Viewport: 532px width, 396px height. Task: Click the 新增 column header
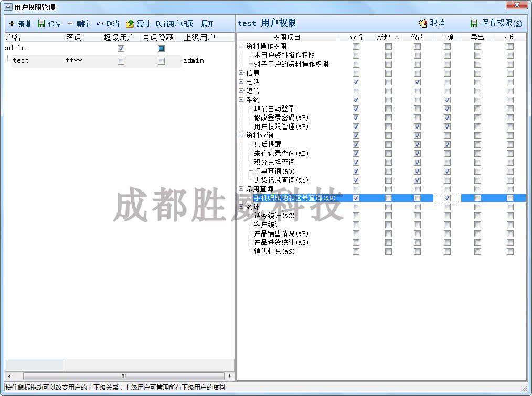tap(384, 37)
